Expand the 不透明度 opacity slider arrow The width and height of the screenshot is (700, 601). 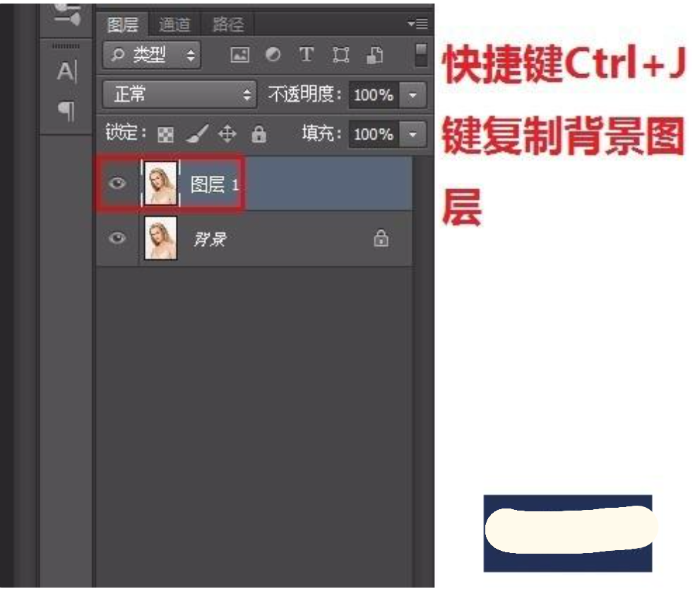click(413, 95)
